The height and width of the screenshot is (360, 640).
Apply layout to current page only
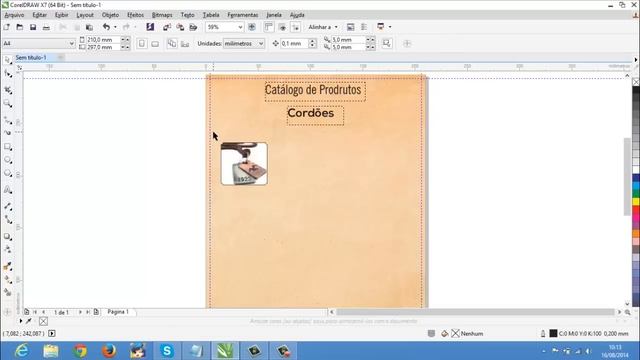tap(185, 43)
